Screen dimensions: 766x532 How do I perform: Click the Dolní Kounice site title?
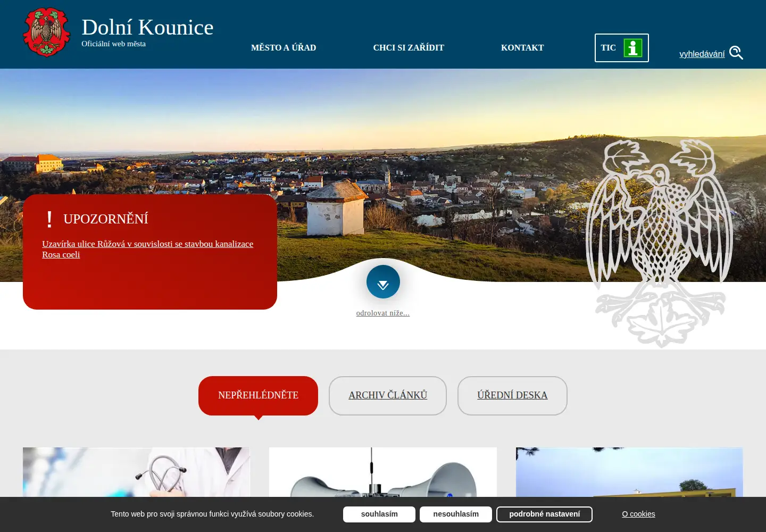tap(147, 27)
